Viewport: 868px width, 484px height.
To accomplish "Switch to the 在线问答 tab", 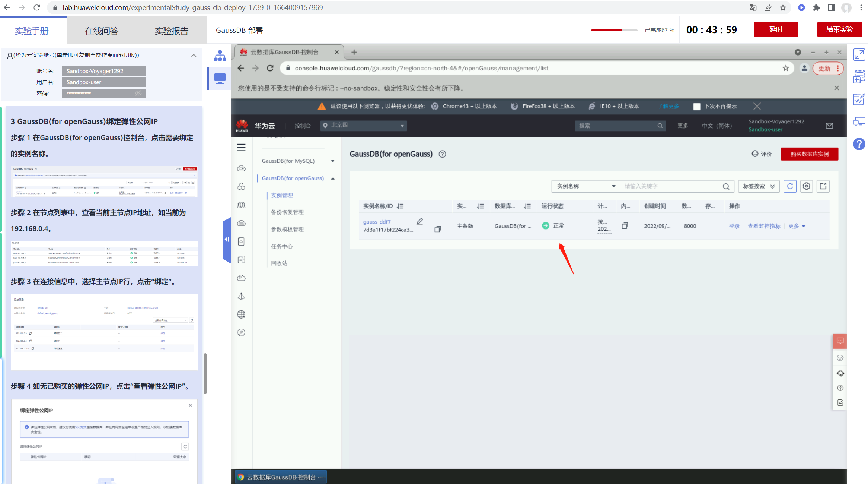I will (x=102, y=31).
